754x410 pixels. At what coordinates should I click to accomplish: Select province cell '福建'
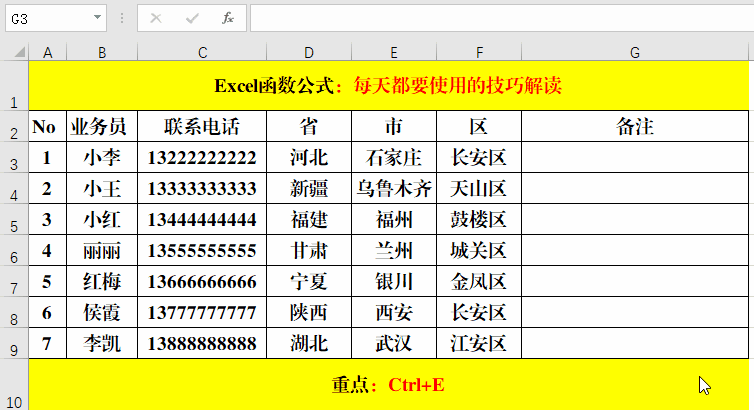point(309,219)
